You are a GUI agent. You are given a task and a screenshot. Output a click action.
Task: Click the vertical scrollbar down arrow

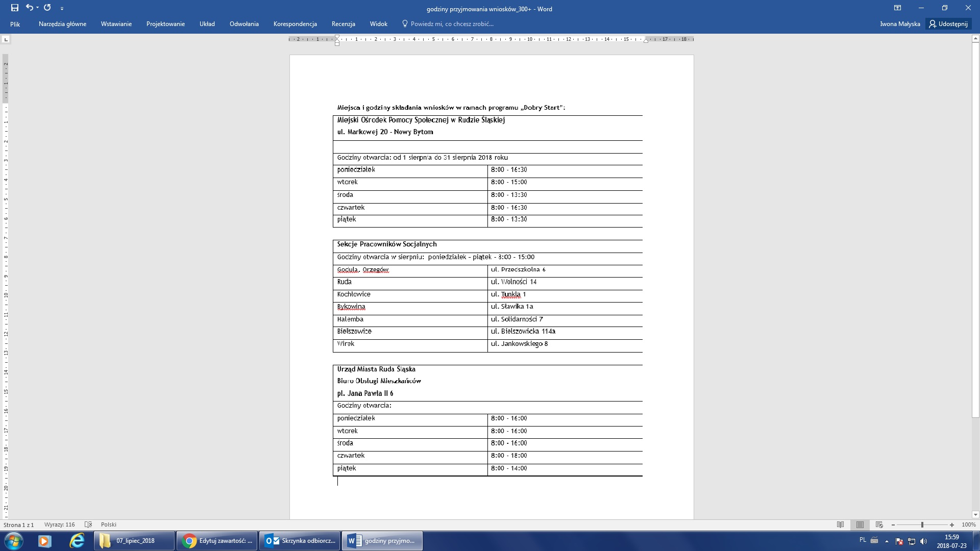[975, 515]
